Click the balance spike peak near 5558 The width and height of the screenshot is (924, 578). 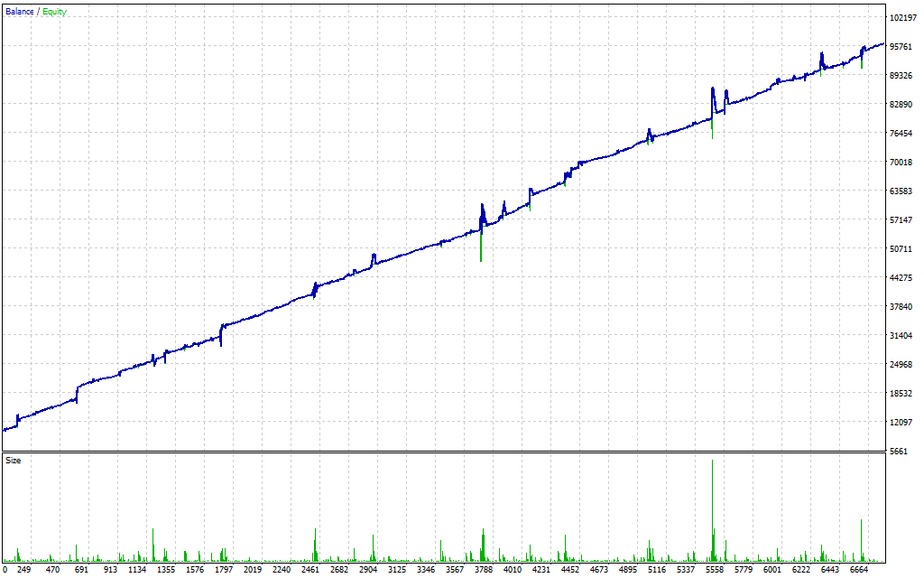712,89
